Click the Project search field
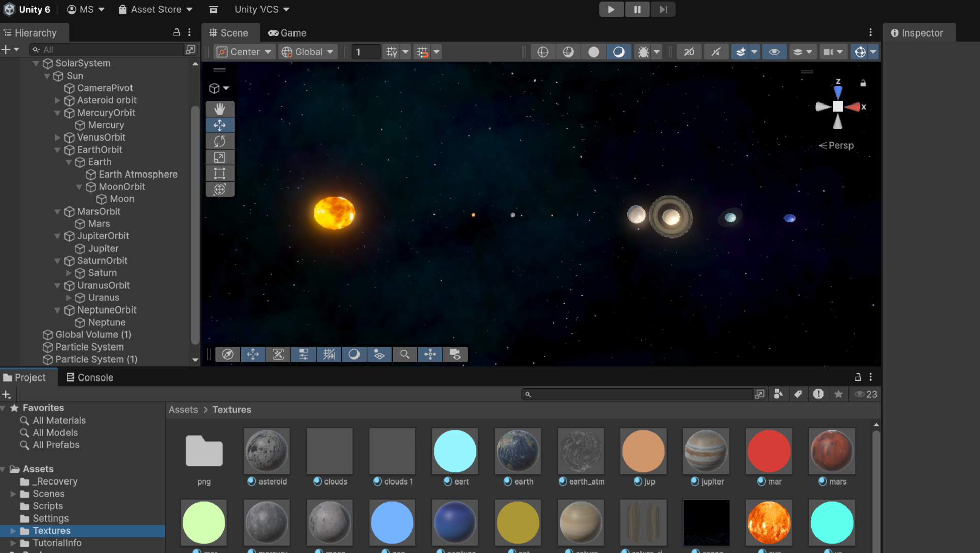The width and height of the screenshot is (980, 553). pyautogui.click(x=637, y=394)
